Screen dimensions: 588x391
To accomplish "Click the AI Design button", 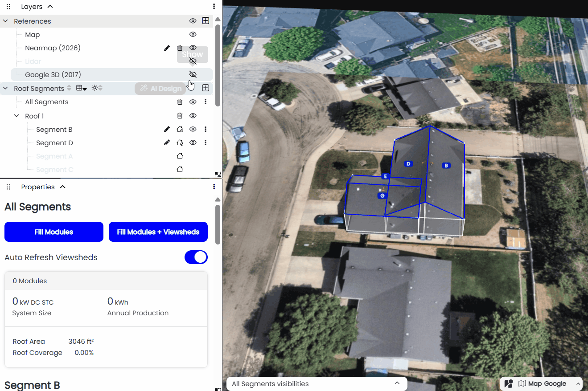I will (160, 89).
